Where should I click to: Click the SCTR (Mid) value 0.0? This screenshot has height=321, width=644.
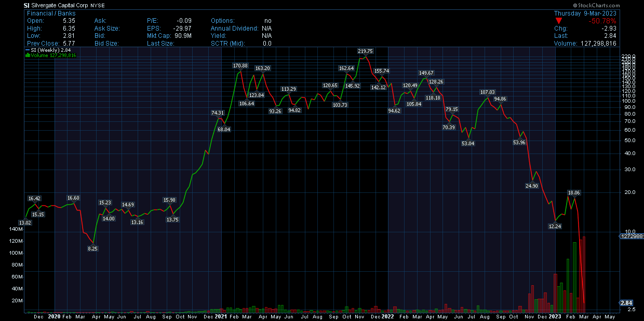[267, 44]
